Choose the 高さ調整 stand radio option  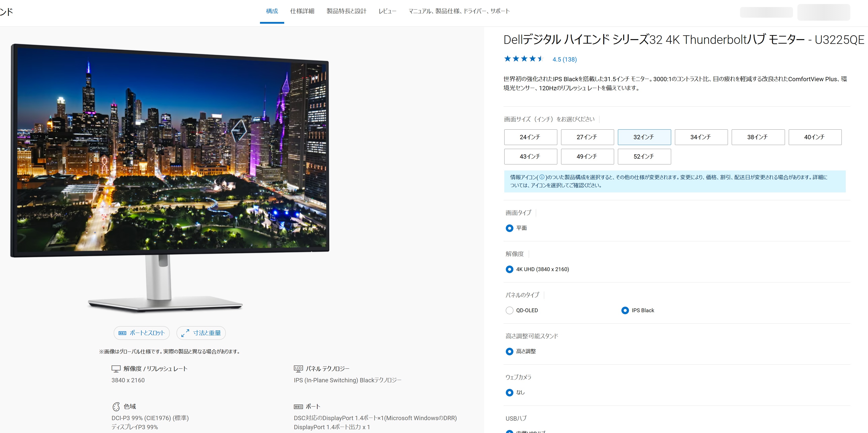[510, 352]
